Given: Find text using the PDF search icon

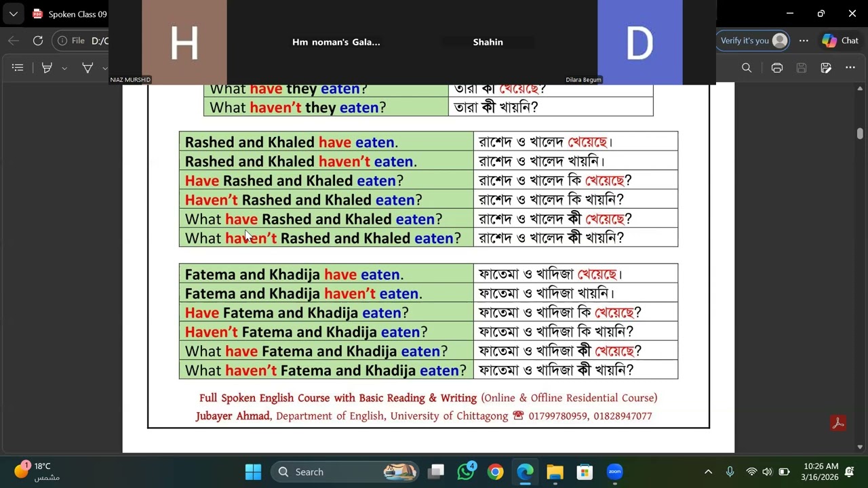Looking at the screenshot, I should [747, 68].
